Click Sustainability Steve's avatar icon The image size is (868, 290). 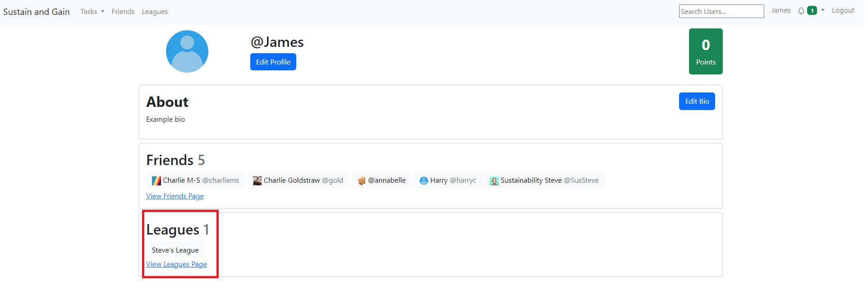point(494,181)
